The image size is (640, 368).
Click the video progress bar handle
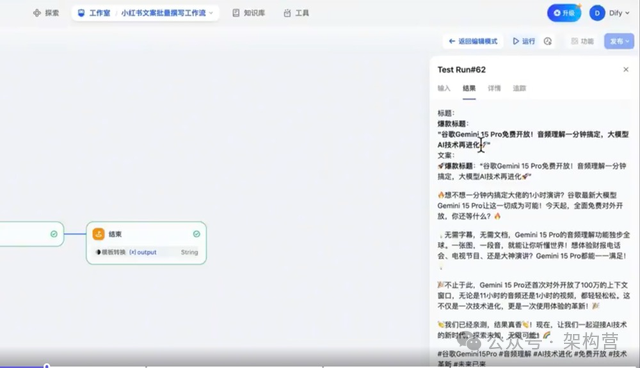click(47, 366)
